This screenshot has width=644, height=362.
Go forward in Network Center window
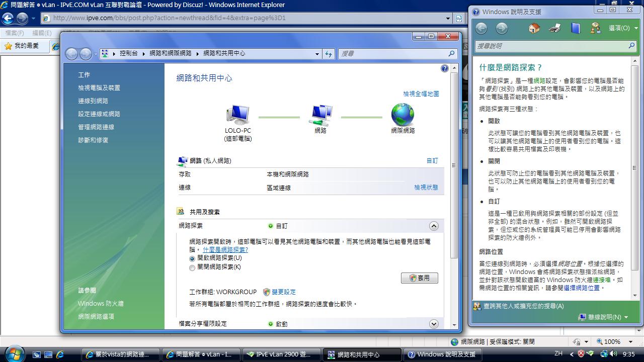(x=86, y=53)
